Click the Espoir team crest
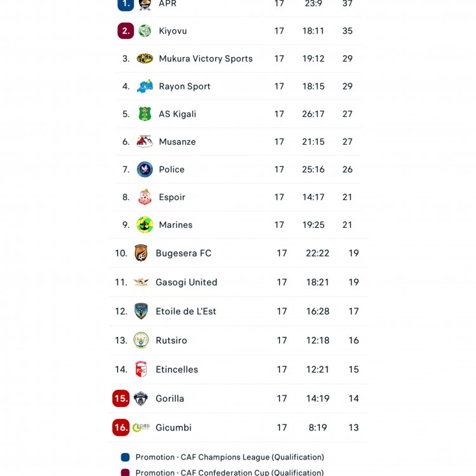This screenshot has height=476, width=476. coord(145,197)
